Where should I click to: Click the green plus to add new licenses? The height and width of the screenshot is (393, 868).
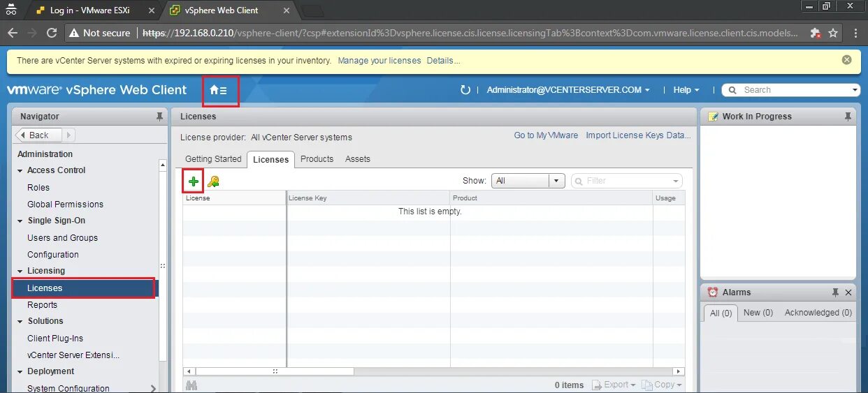click(x=194, y=181)
